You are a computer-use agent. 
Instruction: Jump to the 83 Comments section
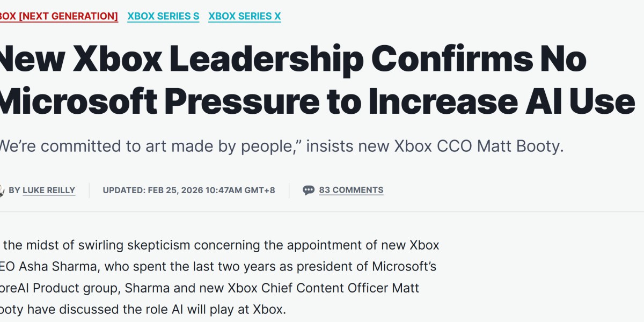coord(351,190)
